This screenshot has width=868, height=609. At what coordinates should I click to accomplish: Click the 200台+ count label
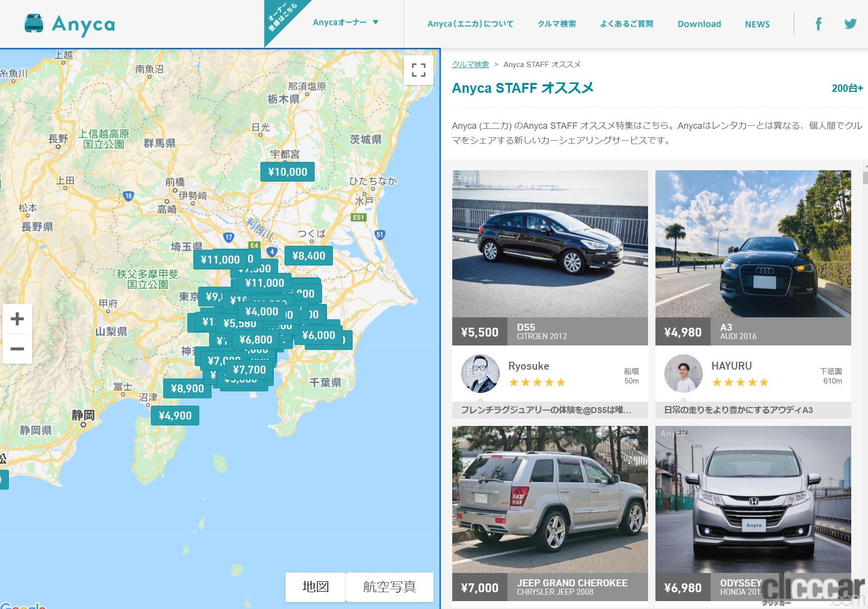tap(847, 88)
